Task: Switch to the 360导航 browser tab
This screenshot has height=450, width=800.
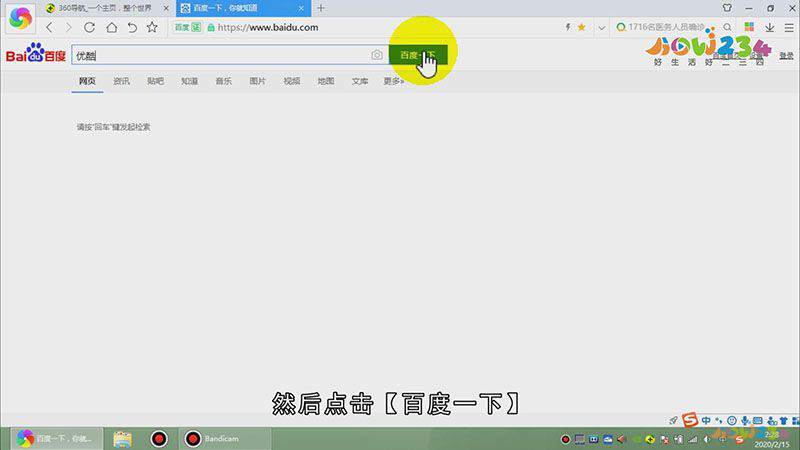Action: (x=105, y=8)
